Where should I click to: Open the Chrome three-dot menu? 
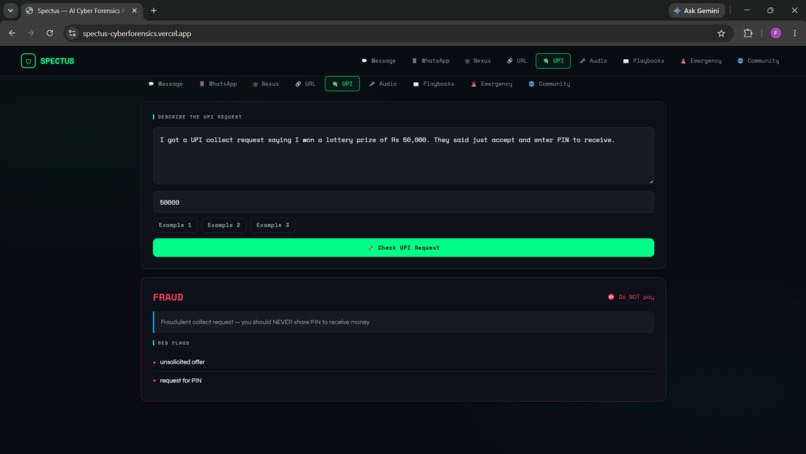795,33
